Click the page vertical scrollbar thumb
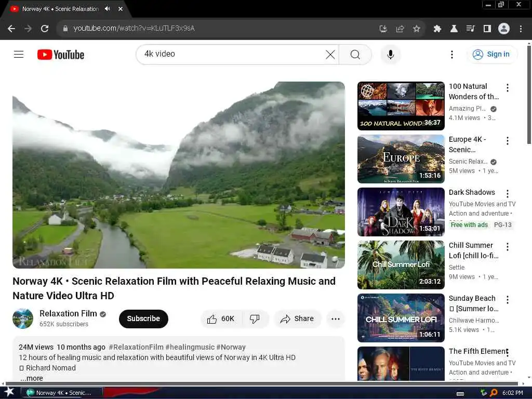Image resolution: width=532 pixels, height=399 pixels. [x=529, y=95]
